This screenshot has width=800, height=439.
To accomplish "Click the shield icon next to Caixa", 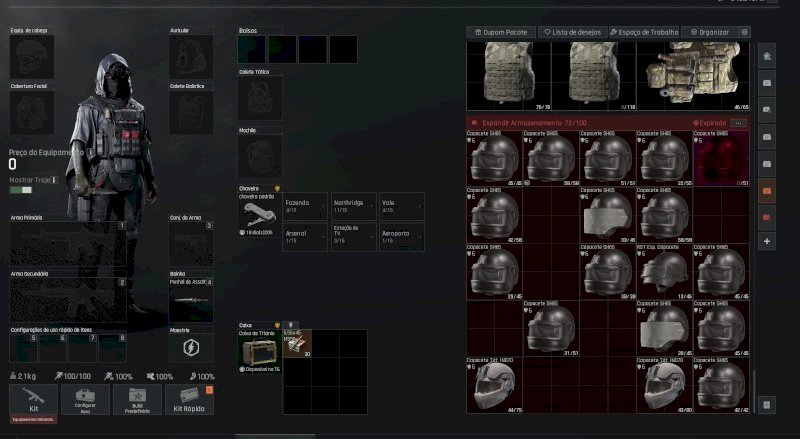I will click(278, 325).
